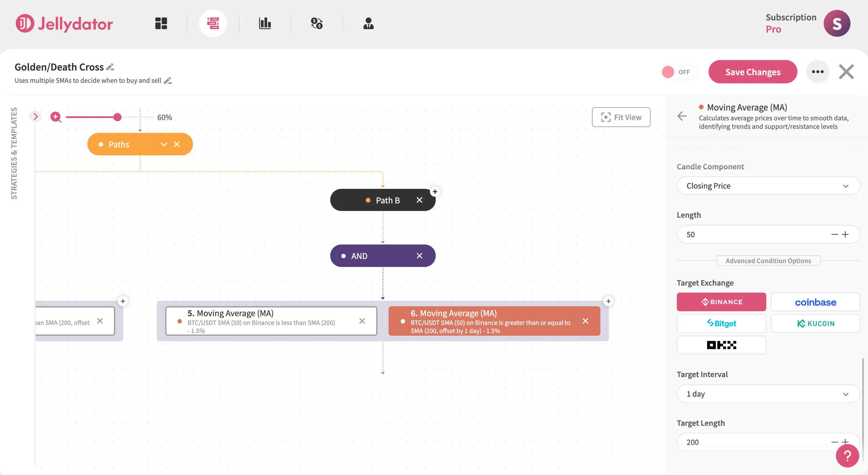Image resolution: width=868 pixels, height=475 pixels.
Task: Edit the Golden/Death Cross strategy title
Action: tap(110, 67)
